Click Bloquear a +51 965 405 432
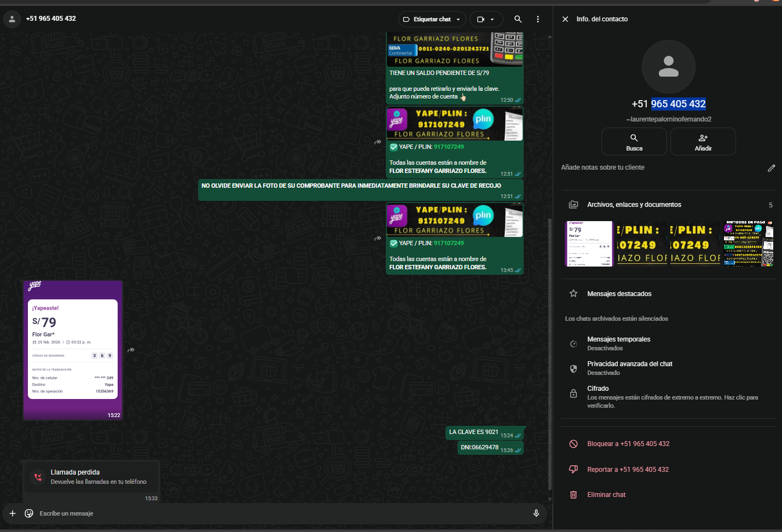The width and height of the screenshot is (782, 532). [x=628, y=444]
